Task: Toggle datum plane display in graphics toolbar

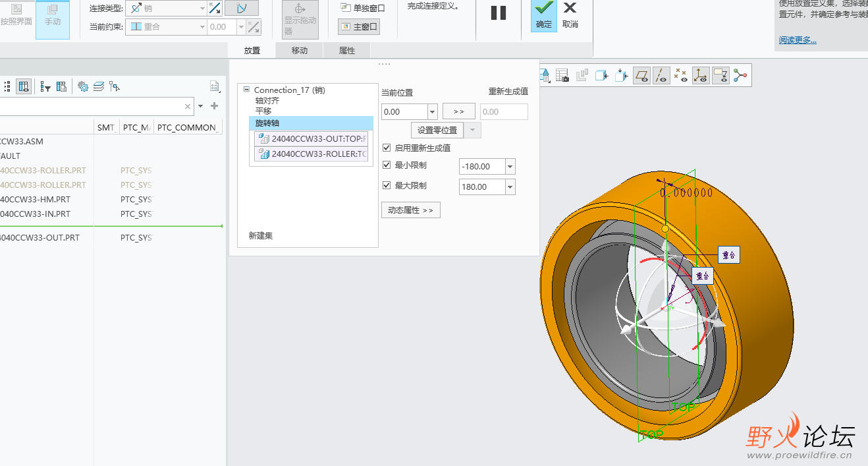Action: tap(641, 76)
